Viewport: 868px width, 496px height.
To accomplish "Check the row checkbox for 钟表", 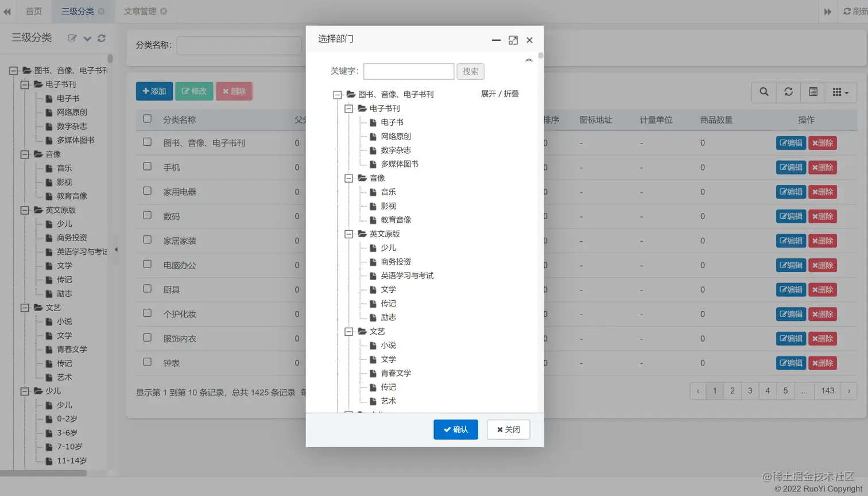I will (148, 362).
